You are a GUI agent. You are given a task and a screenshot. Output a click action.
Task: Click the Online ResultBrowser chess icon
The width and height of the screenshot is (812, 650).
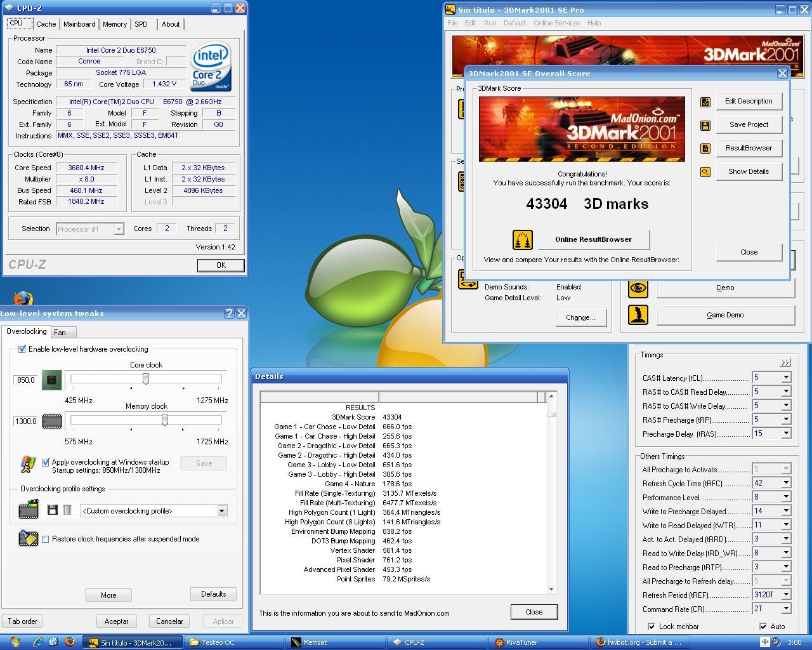523,240
